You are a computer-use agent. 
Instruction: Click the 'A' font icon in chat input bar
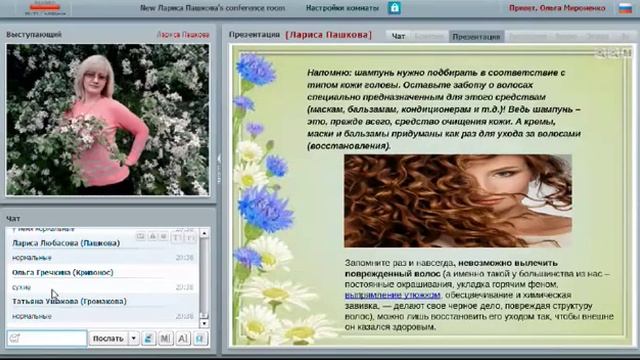click(182, 338)
